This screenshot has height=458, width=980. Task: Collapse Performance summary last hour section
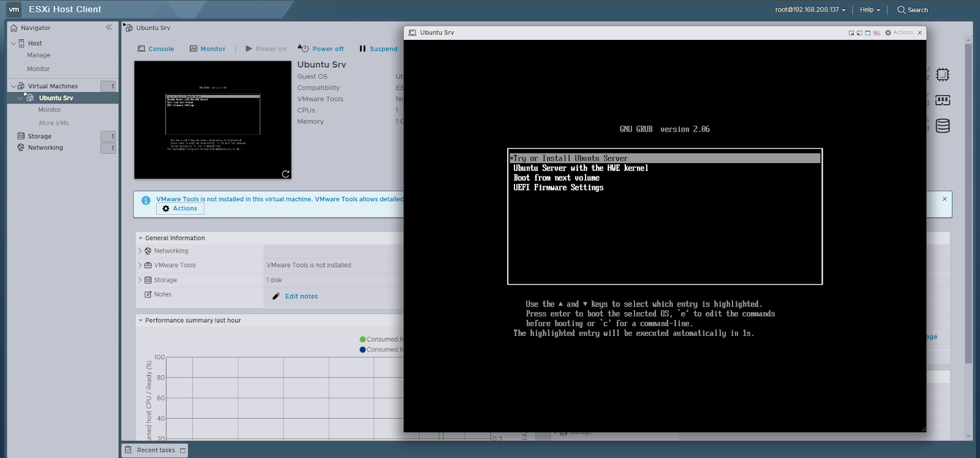[140, 320]
